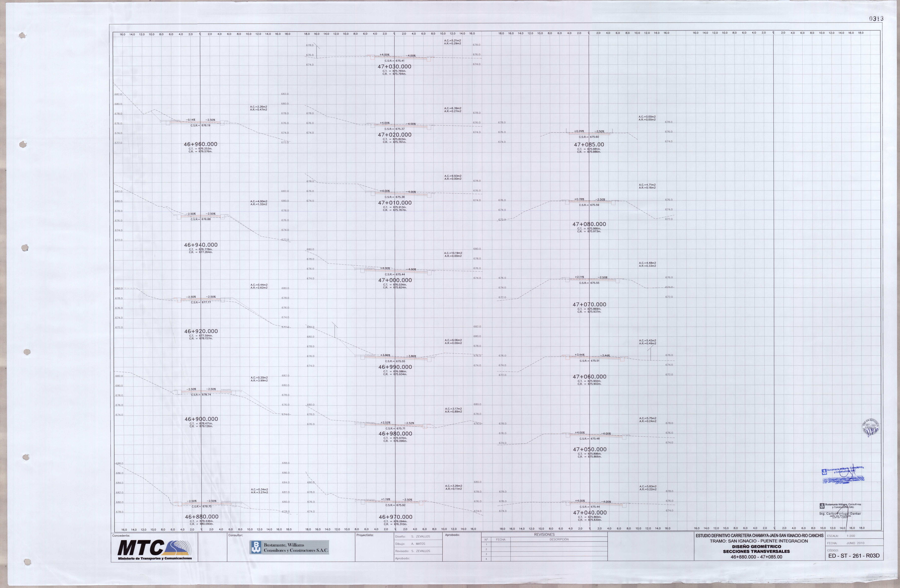Screen dimensions: 900x588
Task: Select station label 47+040.000
Action: [x=590, y=513]
